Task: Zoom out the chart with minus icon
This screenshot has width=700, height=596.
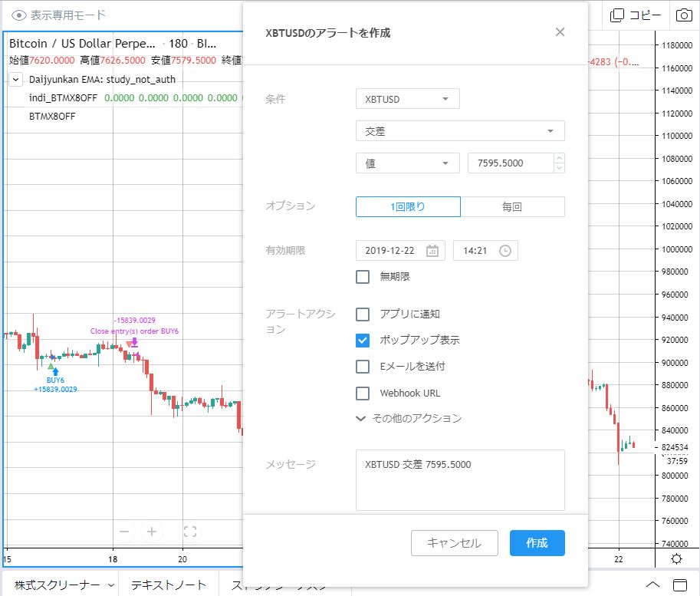Action: (125, 532)
